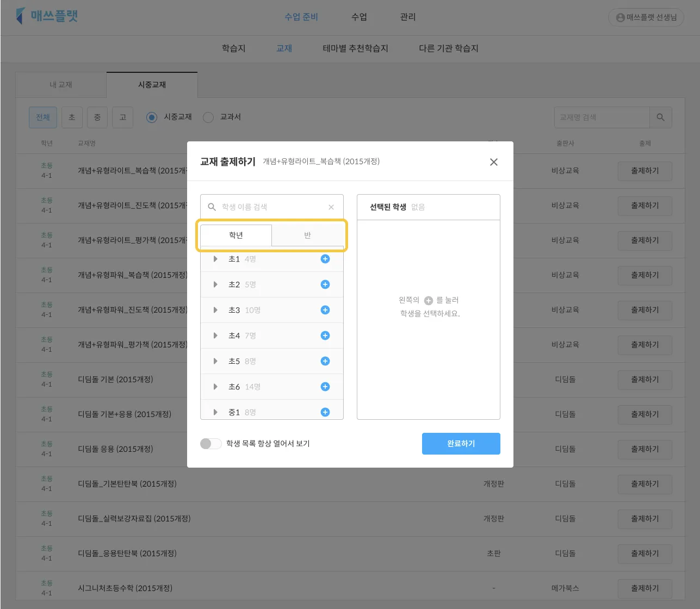This screenshot has width=700, height=609.
Task: Go to 학습지 submenu
Action: click(x=234, y=48)
